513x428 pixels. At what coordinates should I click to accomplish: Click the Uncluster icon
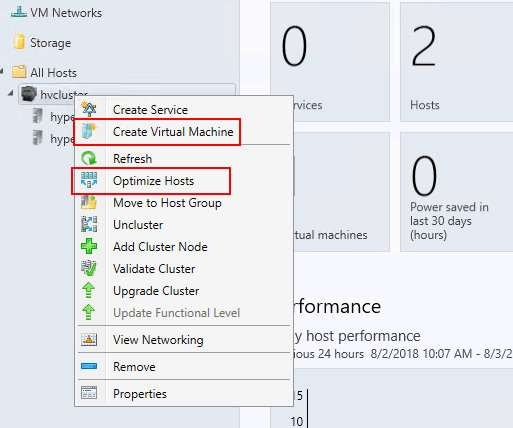(89, 224)
